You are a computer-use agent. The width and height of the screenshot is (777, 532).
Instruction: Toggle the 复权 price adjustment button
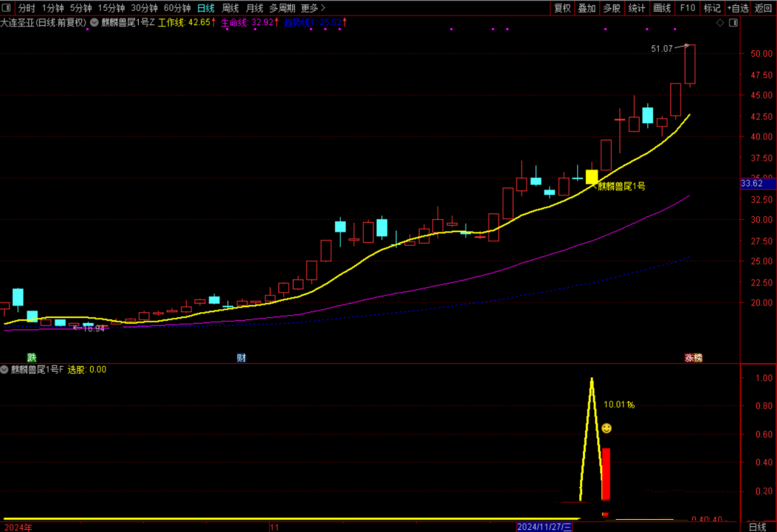click(562, 9)
